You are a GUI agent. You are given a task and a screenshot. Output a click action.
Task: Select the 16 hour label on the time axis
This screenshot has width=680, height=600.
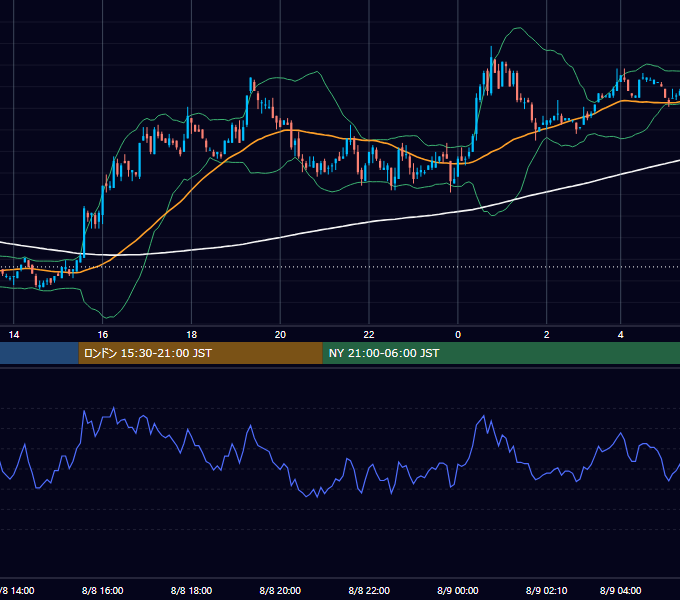point(103,335)
